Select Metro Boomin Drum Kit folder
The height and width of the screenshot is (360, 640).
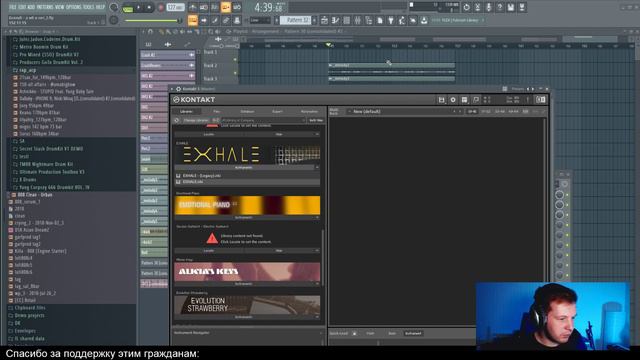[44, 47]
